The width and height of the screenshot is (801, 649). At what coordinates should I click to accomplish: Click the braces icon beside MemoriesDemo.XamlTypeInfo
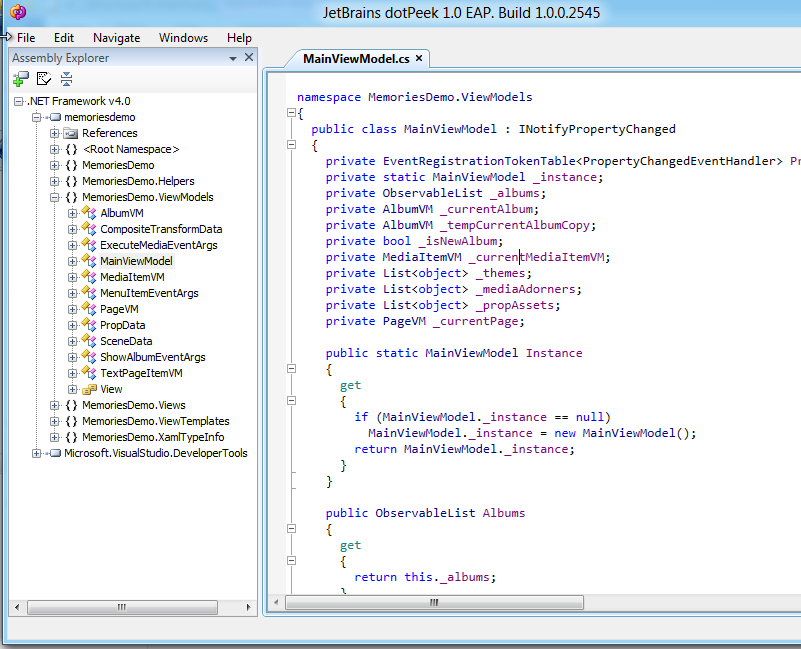(x=72, y=437)
